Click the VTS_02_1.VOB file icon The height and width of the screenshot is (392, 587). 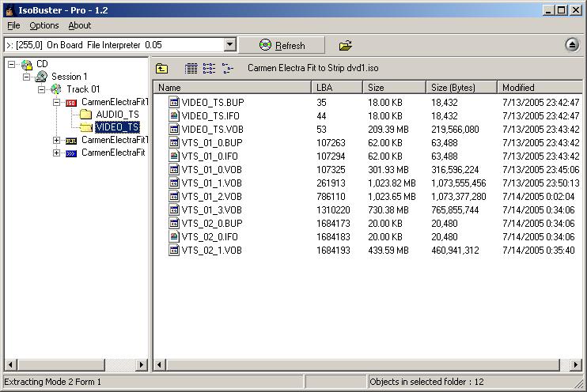pyautogui.click(x=174, y=251)
